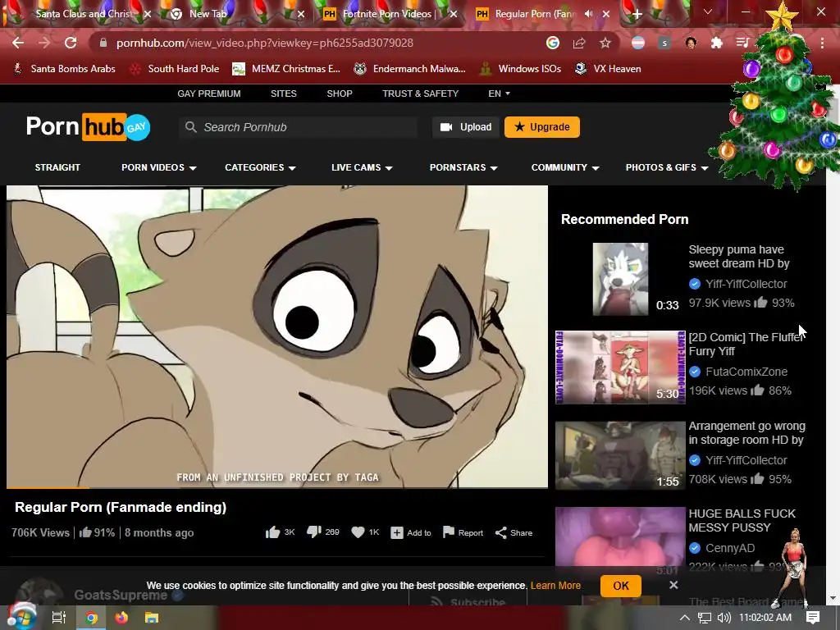840x630 pixels.
Task: Click the search magnifier icon
Action: [190, 127]
